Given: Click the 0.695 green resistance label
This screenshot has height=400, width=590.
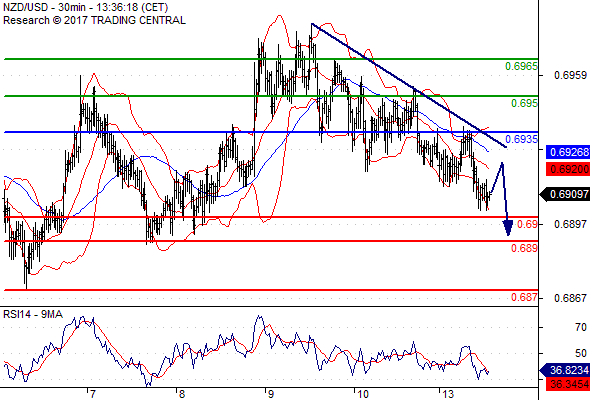Looking at the screenshot, I should (x=524, y=103).
